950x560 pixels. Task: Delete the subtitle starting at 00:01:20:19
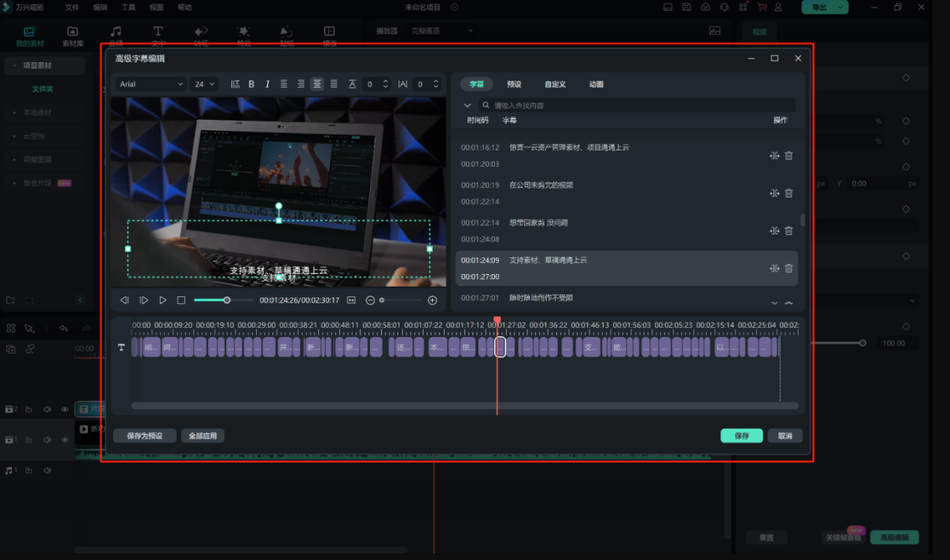[x=788, y=193]
